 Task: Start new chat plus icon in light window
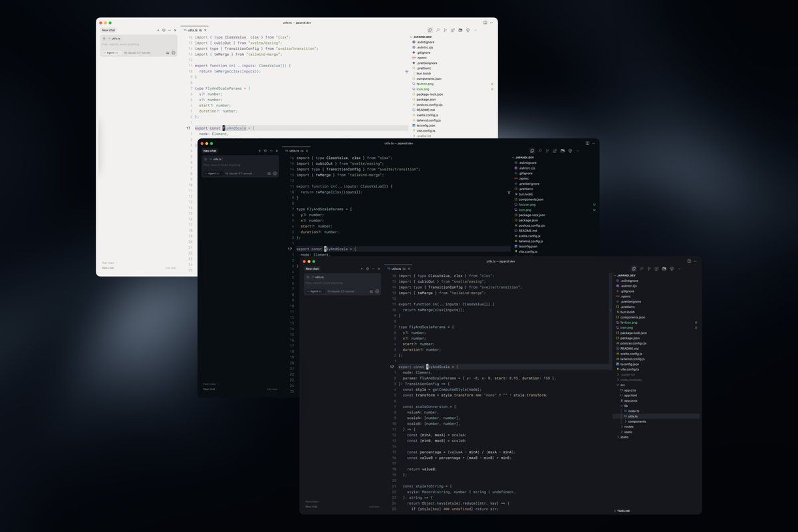tap(158, 30)
